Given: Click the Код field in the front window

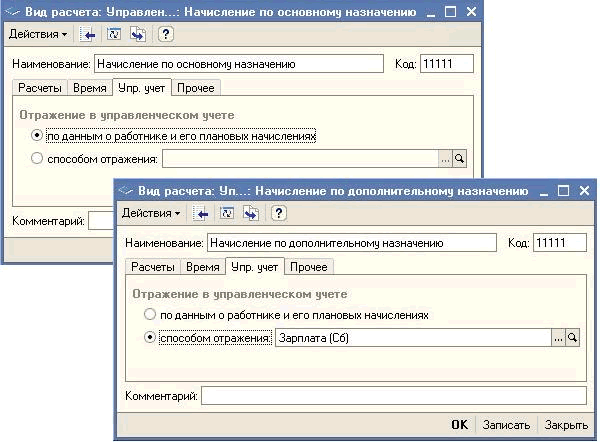Looking at the screenshot, I should click(x=560, y=243).
